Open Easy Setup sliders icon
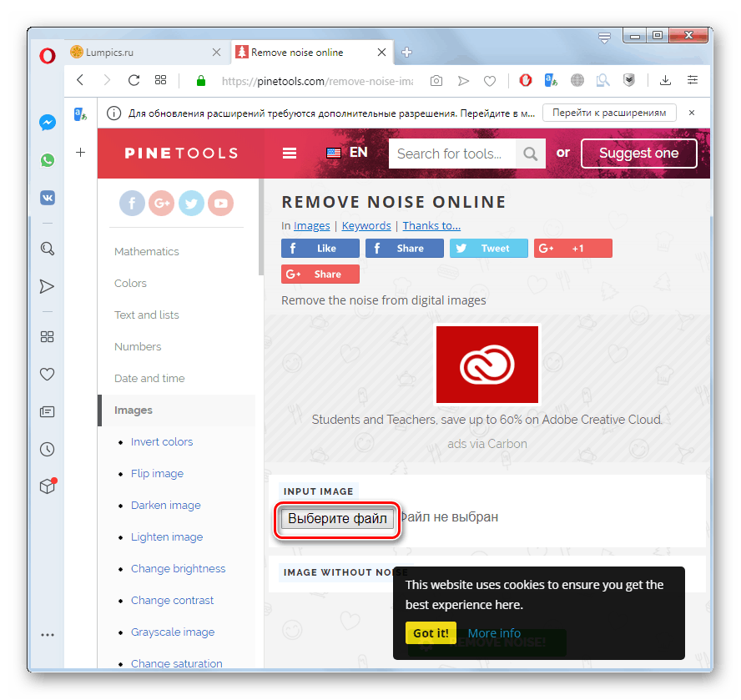This screenshot has height=700, width=741. [x=693, y=80]
